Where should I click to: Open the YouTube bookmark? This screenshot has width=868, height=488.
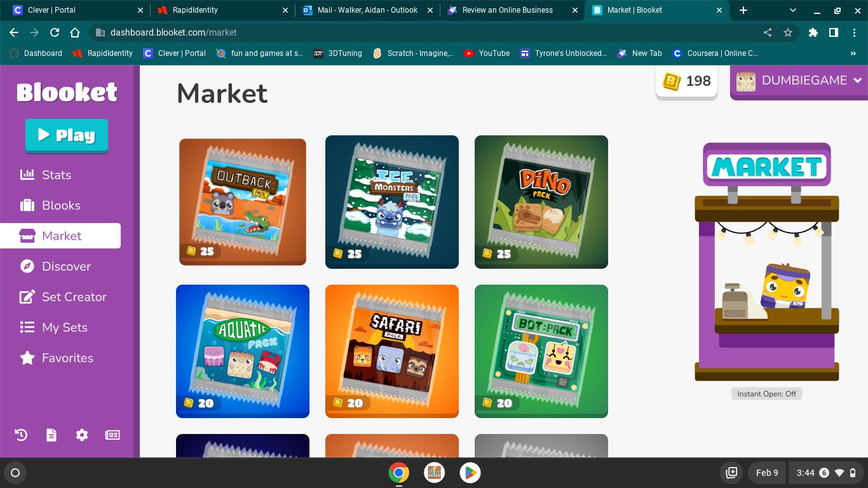(486, 53)
